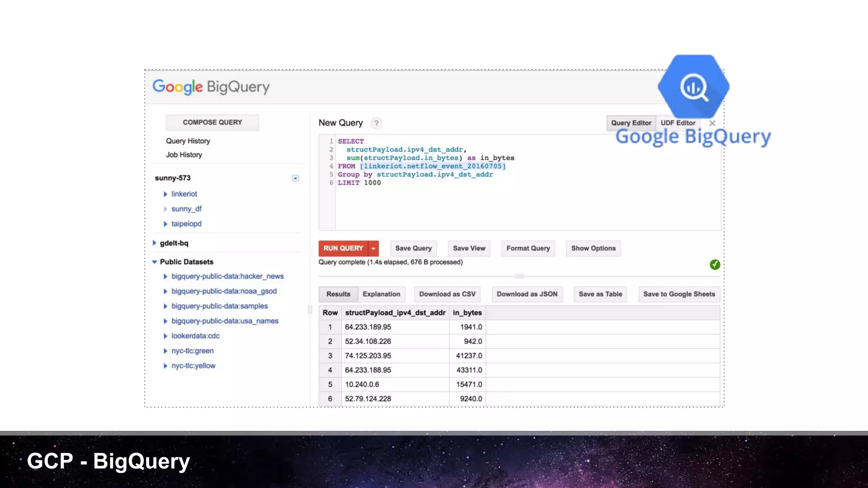Close the query editor with X icon
Image resolution: width=868 pixels, height=488 pixels.
[x=712, y=123]
